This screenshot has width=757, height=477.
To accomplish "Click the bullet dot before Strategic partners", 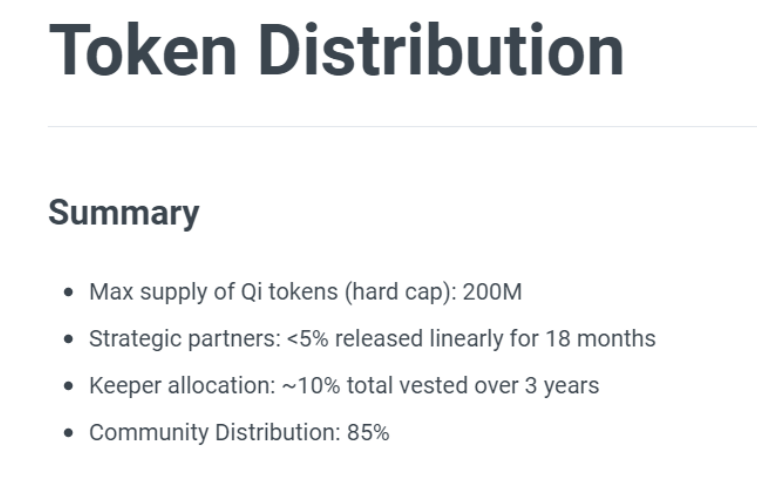I will tap(69, 339).
